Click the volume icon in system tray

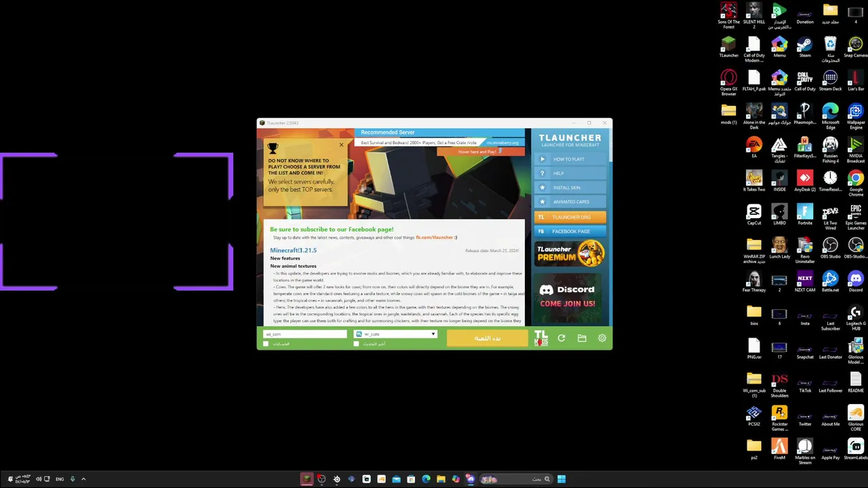tap(39, 479)
